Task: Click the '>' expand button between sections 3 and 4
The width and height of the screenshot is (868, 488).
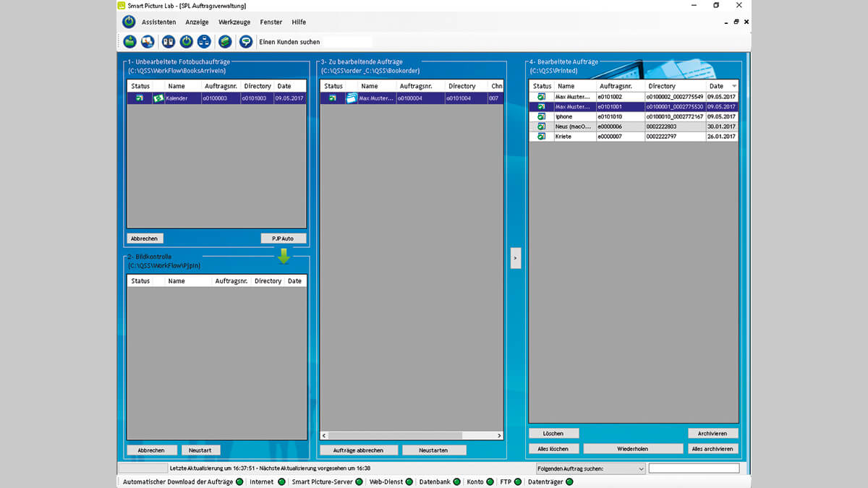Action: click(x=516, y=257)
